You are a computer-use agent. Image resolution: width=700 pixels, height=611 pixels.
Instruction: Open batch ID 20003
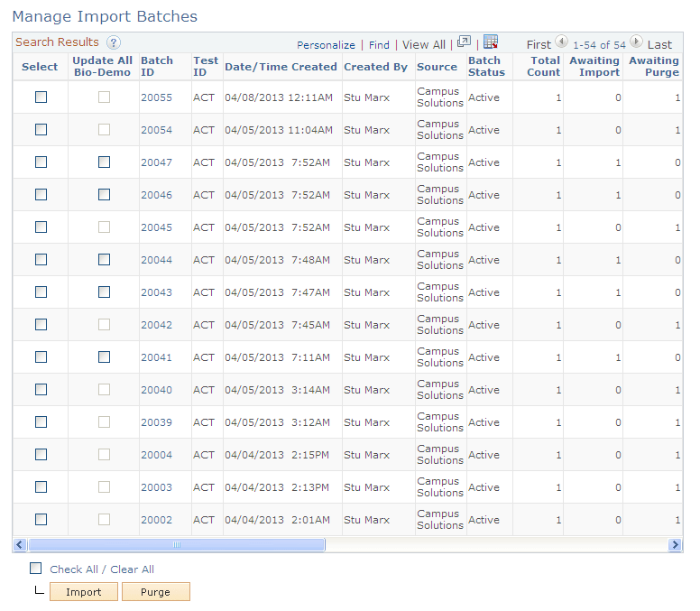tap(156, 487)
